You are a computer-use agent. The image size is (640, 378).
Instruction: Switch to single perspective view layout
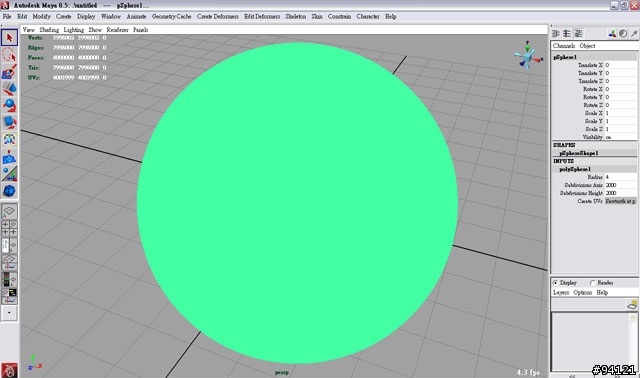click(9, 211)
